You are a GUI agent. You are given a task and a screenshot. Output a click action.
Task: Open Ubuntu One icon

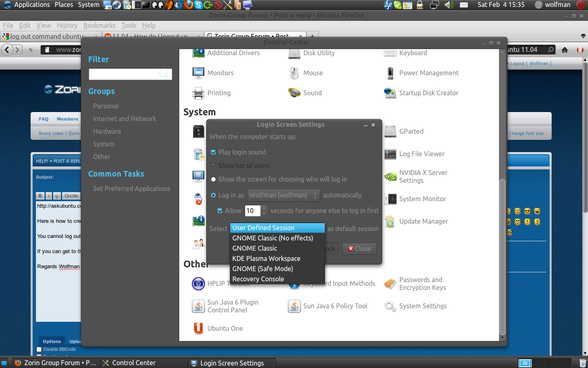pos(198,328)
